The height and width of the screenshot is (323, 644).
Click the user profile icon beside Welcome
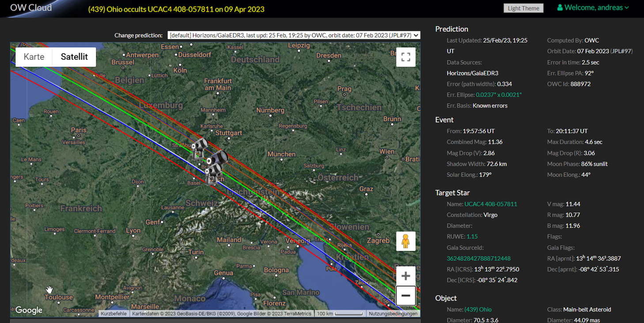click(x=560, y=8)
